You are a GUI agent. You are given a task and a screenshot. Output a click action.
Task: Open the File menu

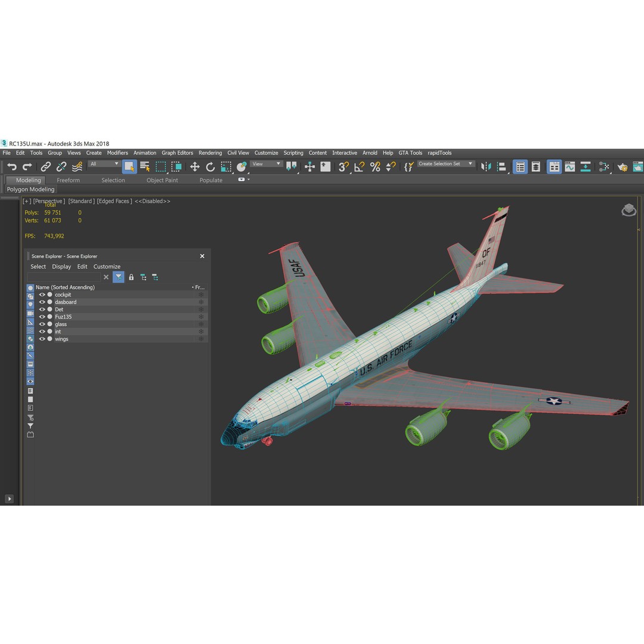[7, 153]
